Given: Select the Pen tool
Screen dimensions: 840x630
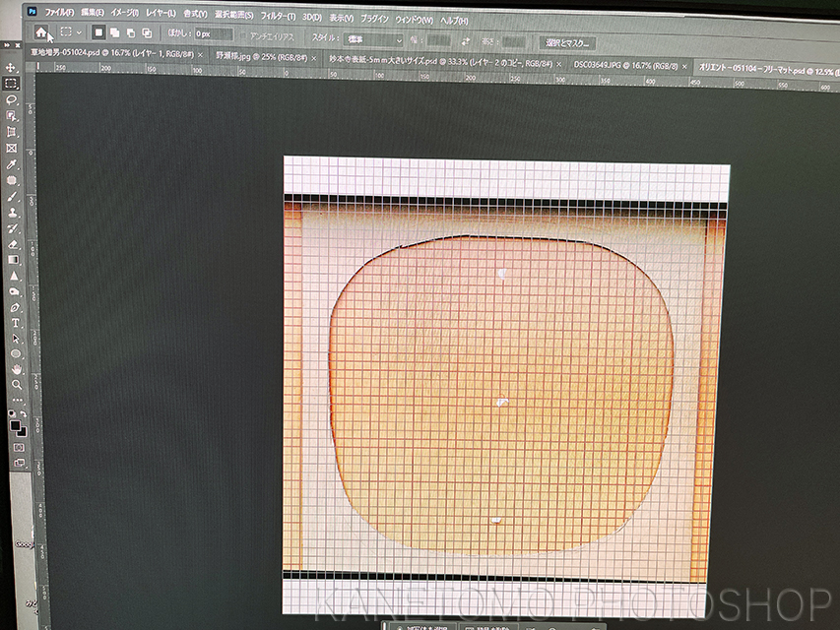Looking at the screenshot, I should 15,307.
